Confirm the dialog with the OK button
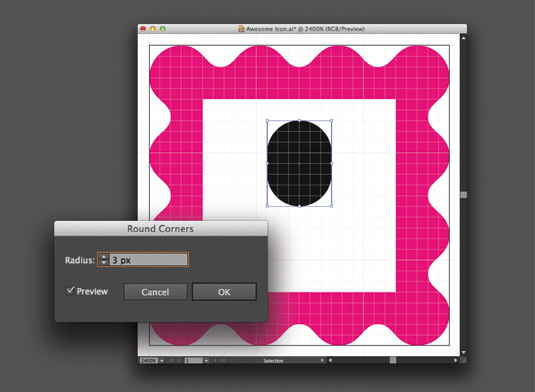This screenshot has height=392, width=535. pyautogui.click(x=224, y=292)
